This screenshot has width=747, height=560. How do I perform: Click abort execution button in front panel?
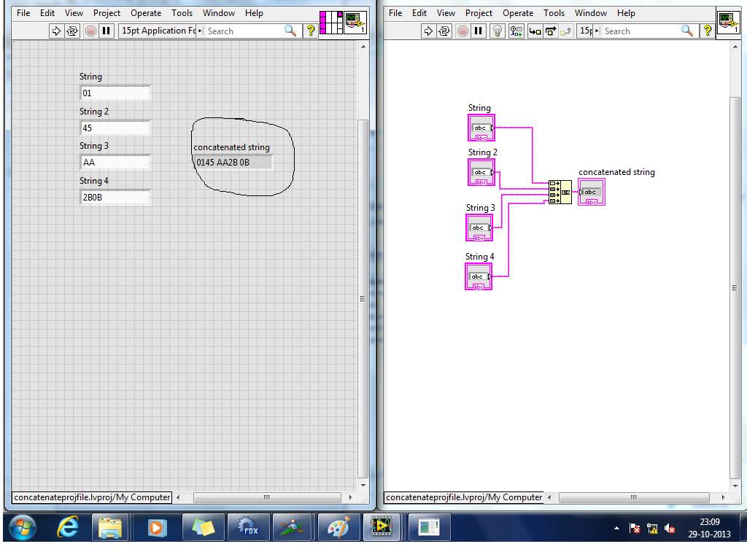[90, 31]
